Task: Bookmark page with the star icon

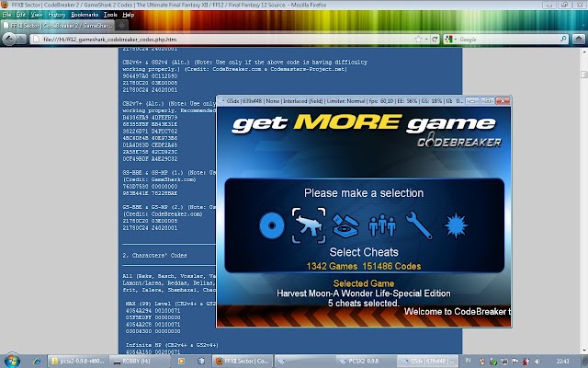Action: click(418, 39)
